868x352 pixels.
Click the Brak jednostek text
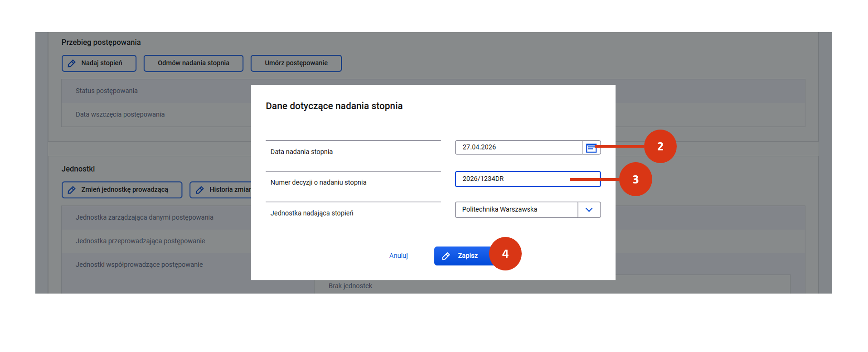coord(350,286)
